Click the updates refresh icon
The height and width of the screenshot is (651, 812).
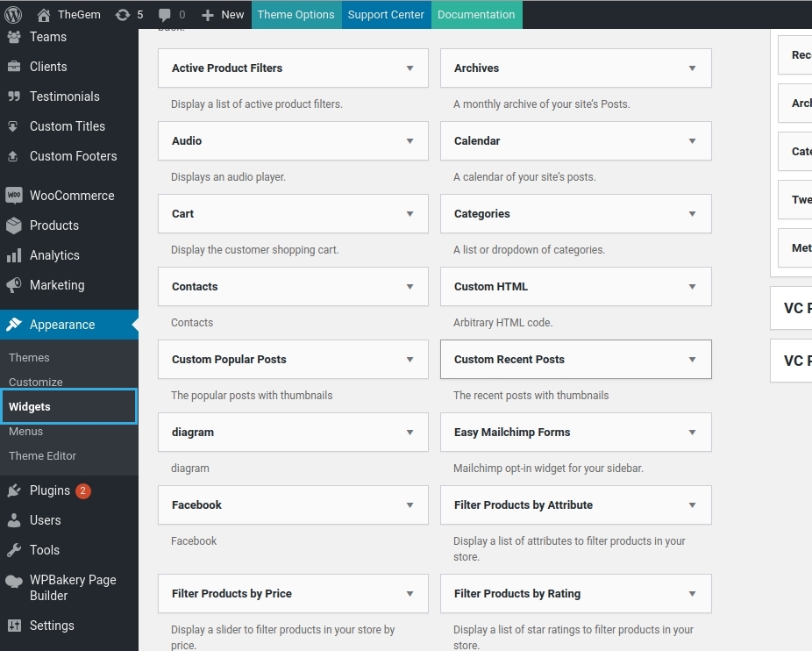pos(123,15)
